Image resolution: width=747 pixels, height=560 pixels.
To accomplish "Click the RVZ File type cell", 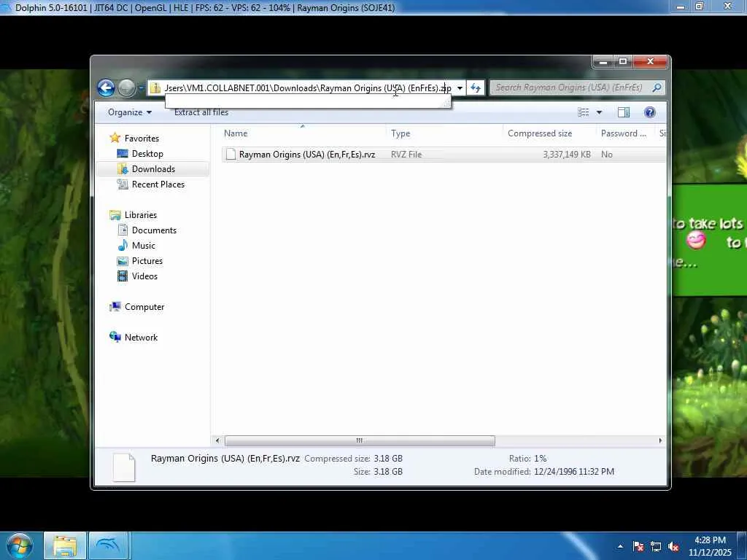I will 406,155.
